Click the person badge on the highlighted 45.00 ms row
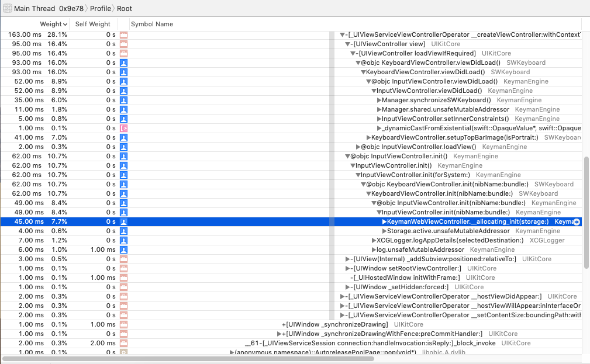This screenshot has width=590, height=364. tap(123, 221)
